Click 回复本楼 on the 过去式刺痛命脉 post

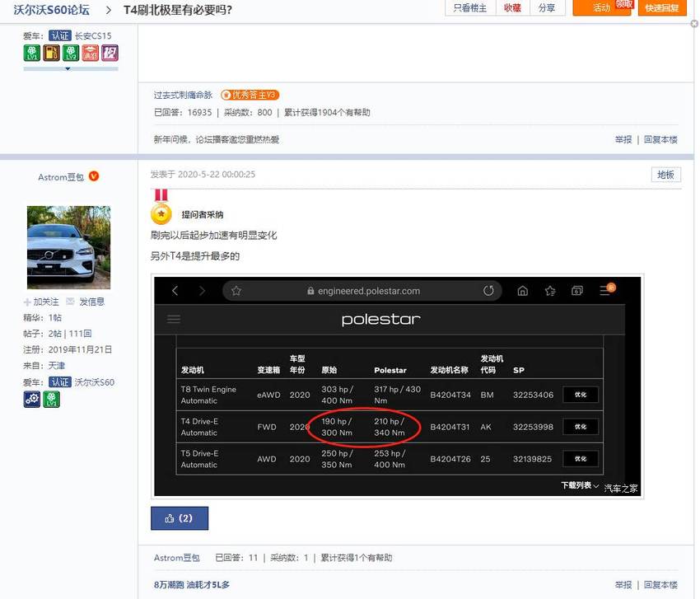click(660, 139)
